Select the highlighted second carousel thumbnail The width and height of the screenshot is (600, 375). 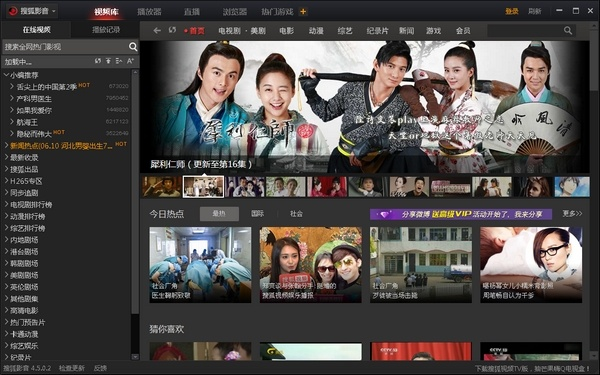coord(204,187)
